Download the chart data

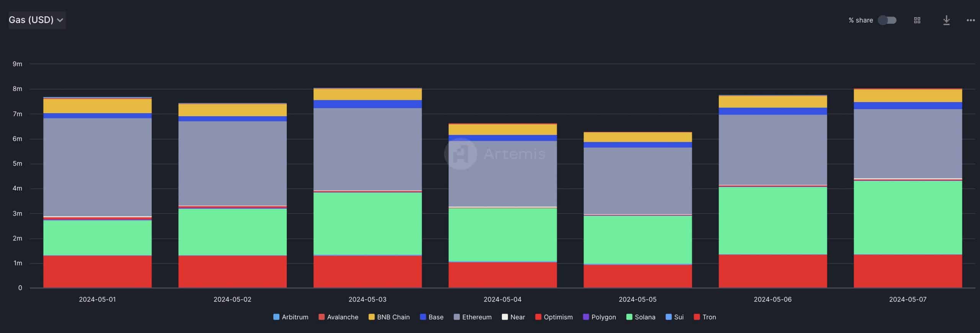946,20
